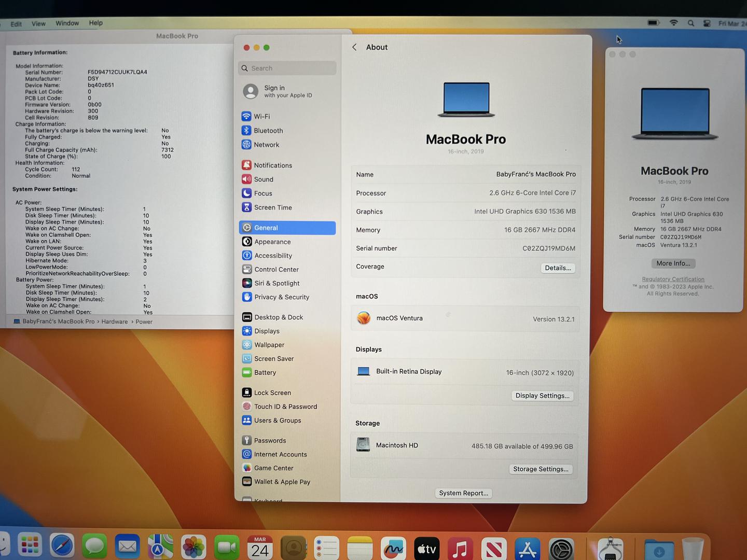Open Mail from the Dock

click(x=128, y=547)
